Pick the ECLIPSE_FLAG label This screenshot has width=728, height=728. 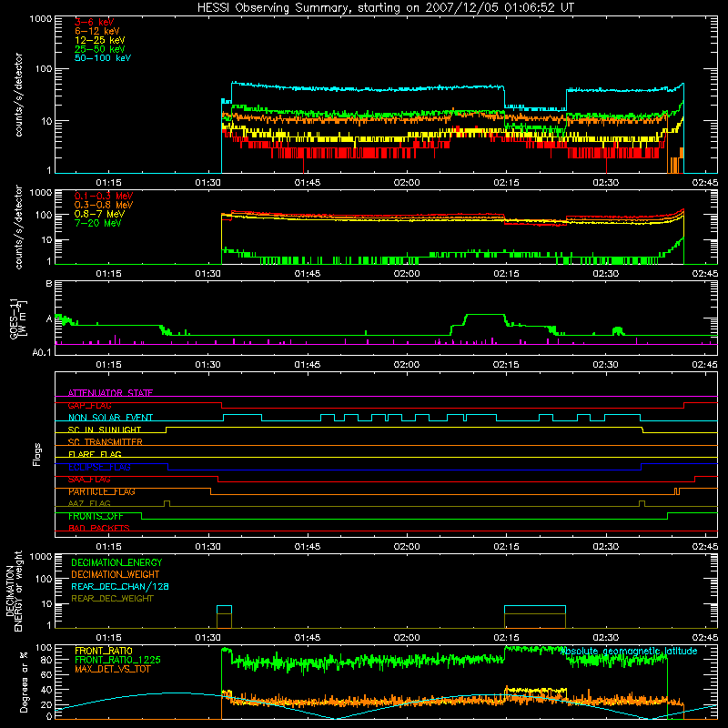pos(99,467)
